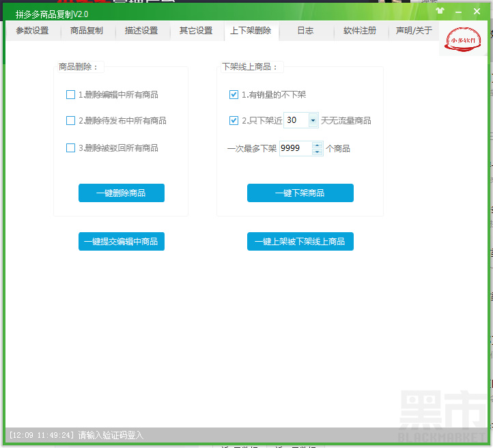Screen dimensions: 493x448
Task: Select the 其它设置 tab
Action: point(197,31)
